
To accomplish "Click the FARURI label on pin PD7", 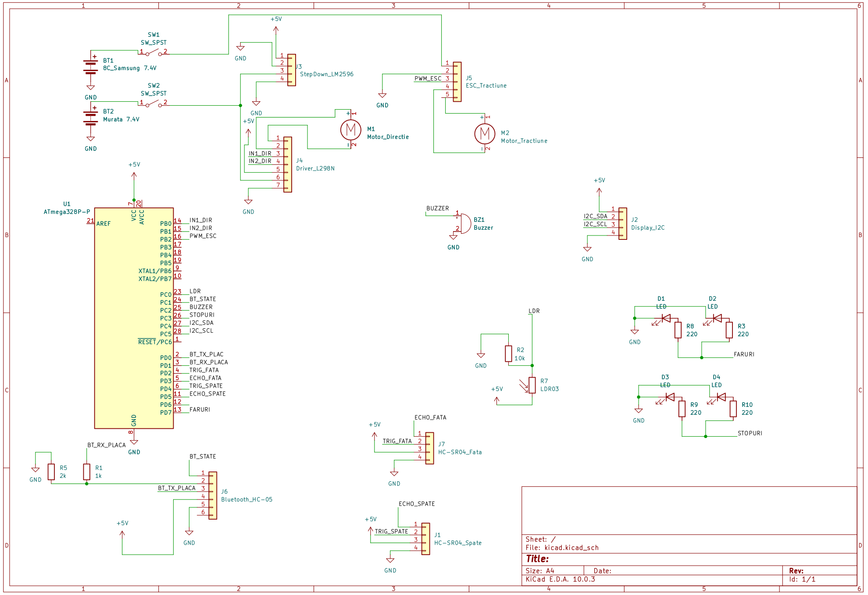I will pos(200,410).
